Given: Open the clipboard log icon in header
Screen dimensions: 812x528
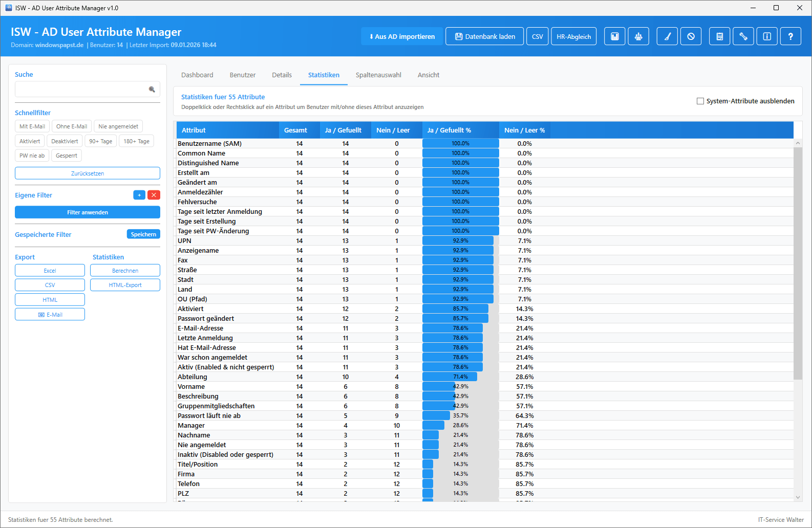Looking at the screenshot, I should [x=719, y=36].
